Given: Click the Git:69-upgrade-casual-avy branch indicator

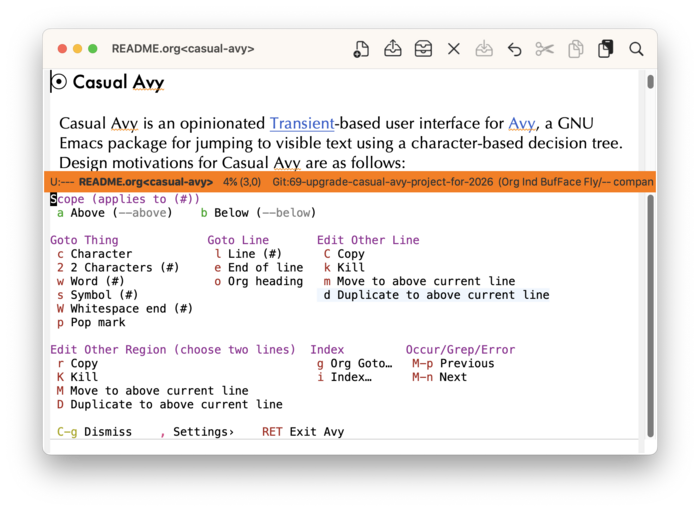Looking at the screenshot, I should 383,182.
